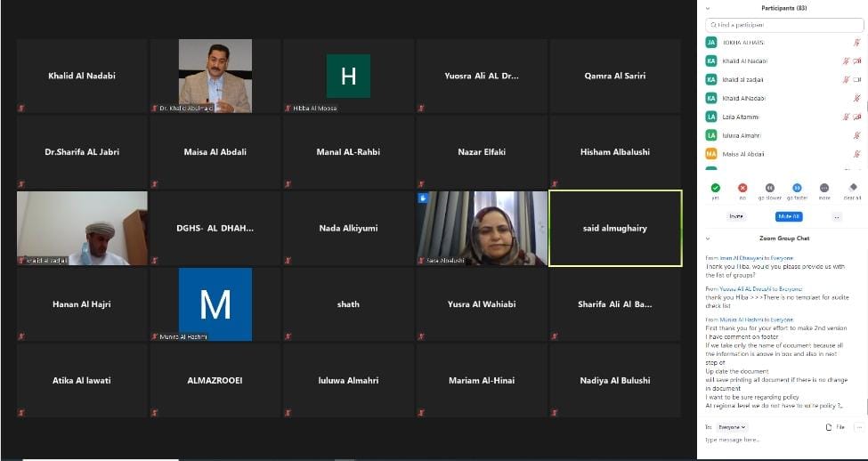Select luluwa Almahri in participants list
This screenshot has width=868, height=461.
742,135
